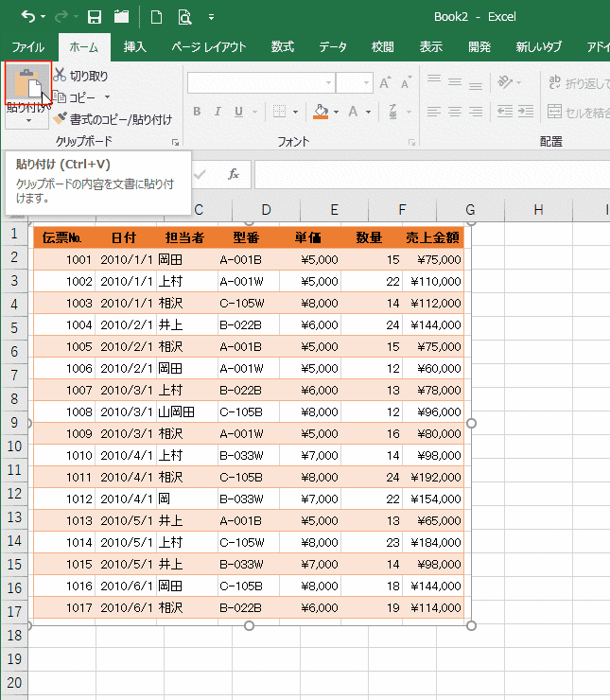Toggle Center alignment
610x700 pixels.
click(455, 112)
